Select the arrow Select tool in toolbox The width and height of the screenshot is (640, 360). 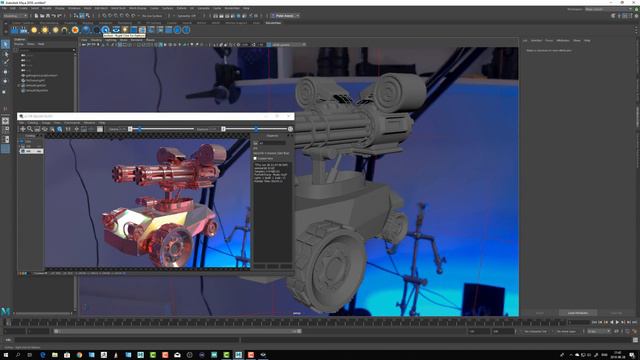pyautogui.click(x=5, y=44)
